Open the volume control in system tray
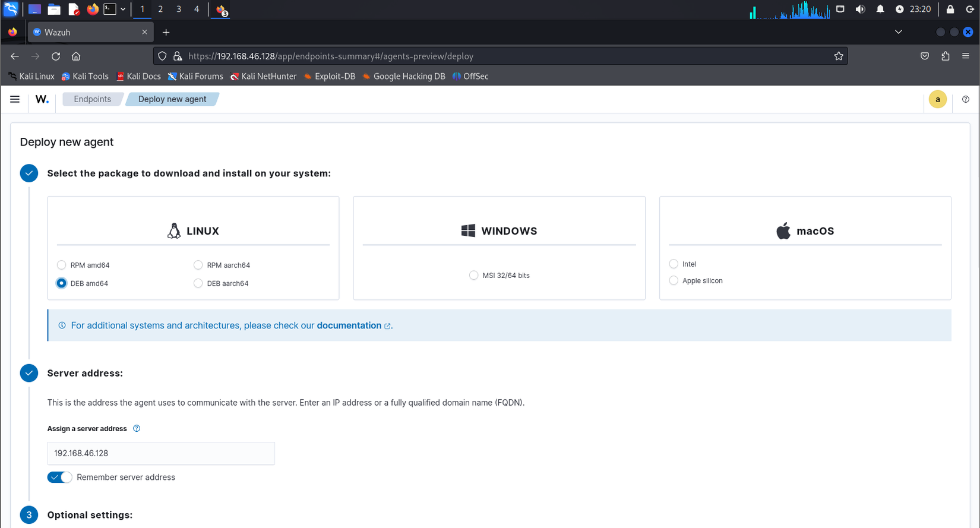The image size is (980, 528). point(860,9)
